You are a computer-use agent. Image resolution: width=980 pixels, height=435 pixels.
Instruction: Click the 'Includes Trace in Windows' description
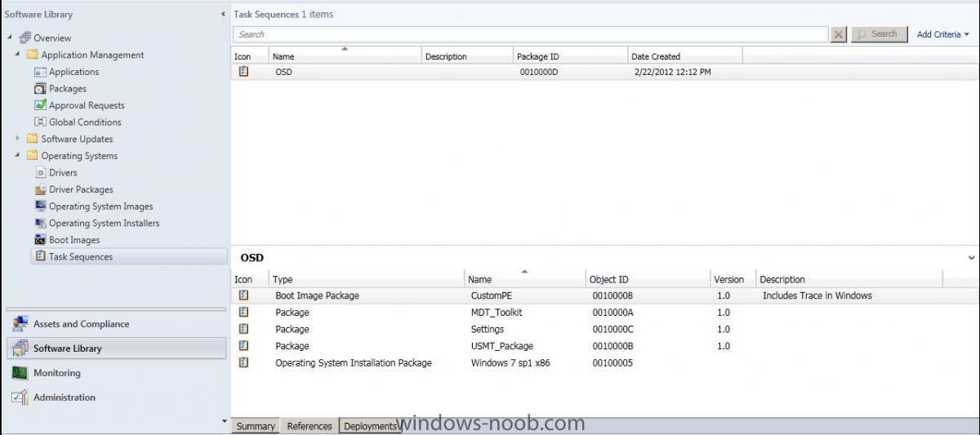tap(817, 295)
